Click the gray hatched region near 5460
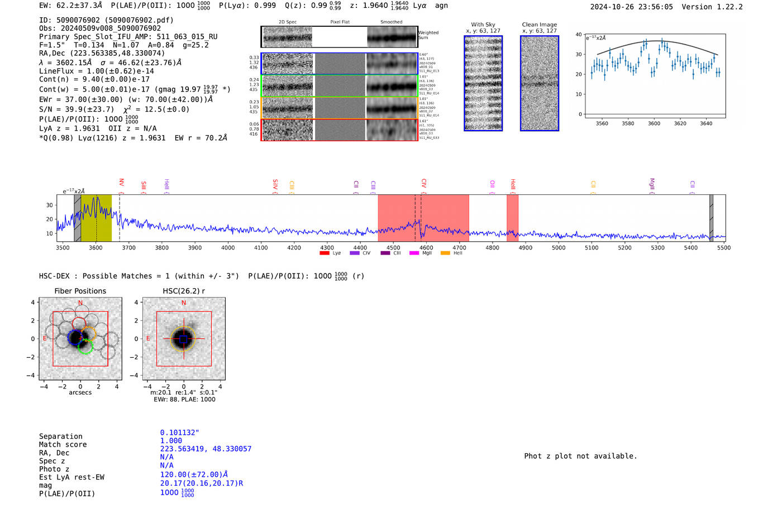782x532 pixels. coord(711,218)
